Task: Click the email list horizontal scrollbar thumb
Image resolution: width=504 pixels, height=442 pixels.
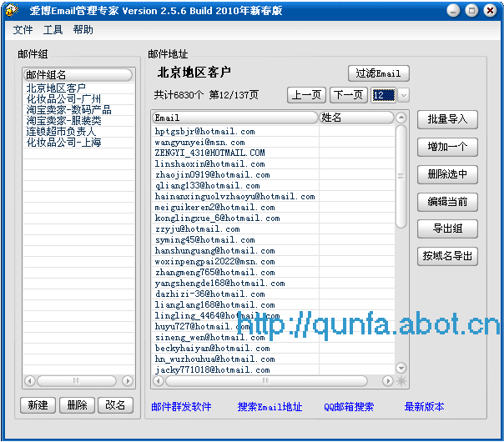Action: point(266,381)
